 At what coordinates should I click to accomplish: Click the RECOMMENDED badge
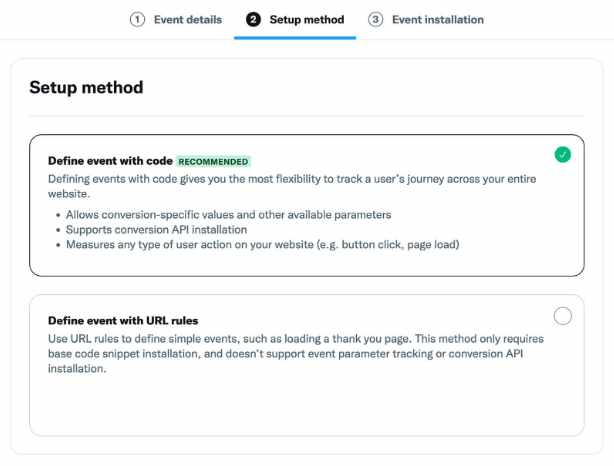tap(213, 161)
